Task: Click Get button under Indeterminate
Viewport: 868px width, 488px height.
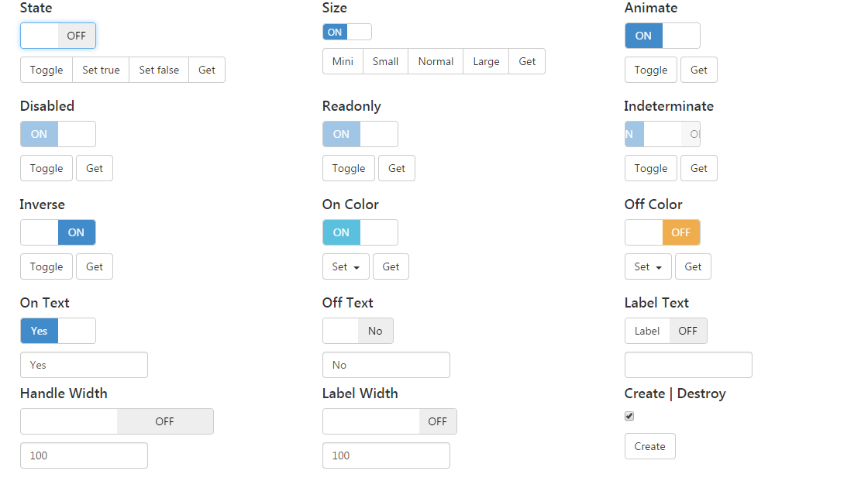Action: [x=698, y=168]
